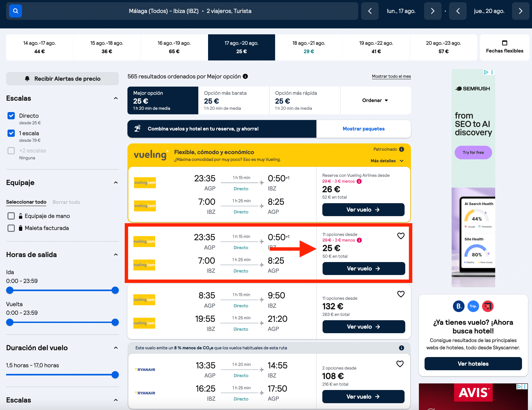Open info icon next to Patrocinado
The image size is (532, 410).
point(402,149)
